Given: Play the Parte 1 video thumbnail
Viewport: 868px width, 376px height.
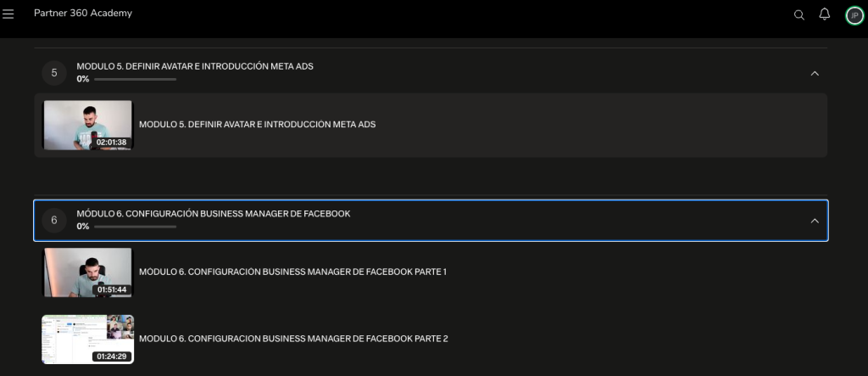Looking at the screenshot, I should coord(88,272).
